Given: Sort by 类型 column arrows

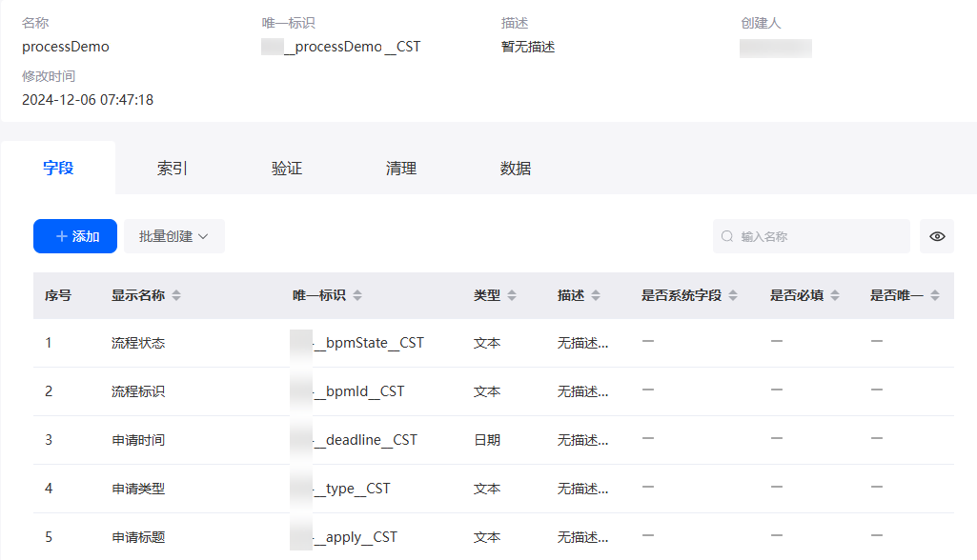Looking at the screenshot, I should pyautogui.click(x=512, y=295).
